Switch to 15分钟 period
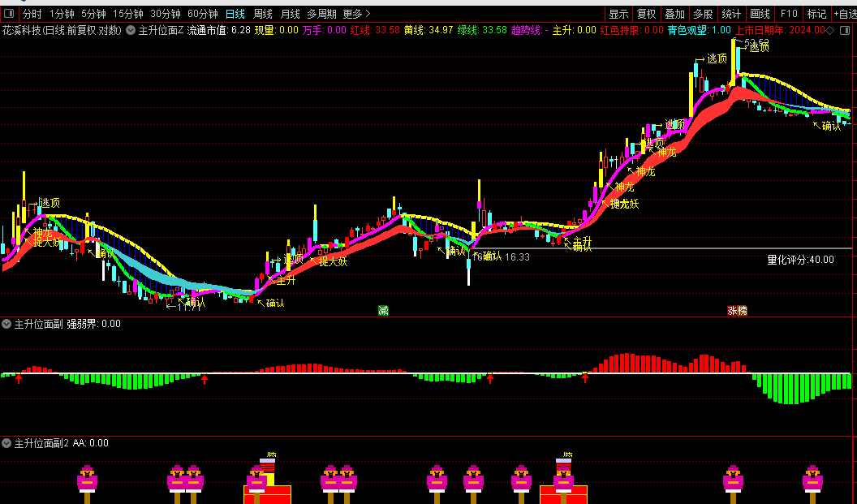The height and width of the screenshot is (504, 857). coord(128,14)
